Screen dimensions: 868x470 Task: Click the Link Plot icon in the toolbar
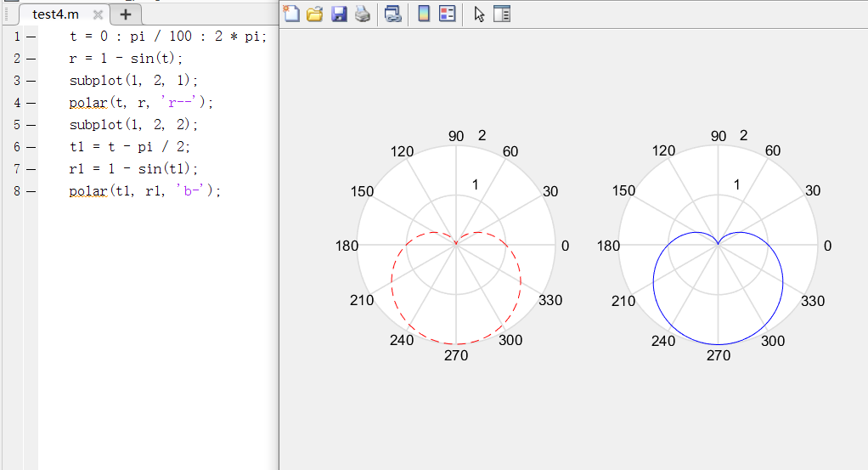pyautogui.click(x=393, y=14)
